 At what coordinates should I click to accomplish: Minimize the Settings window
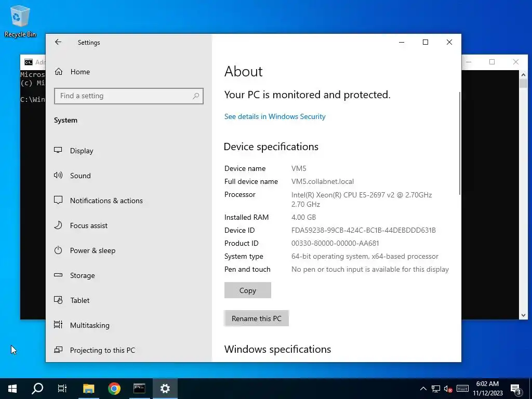pos(402,42)
